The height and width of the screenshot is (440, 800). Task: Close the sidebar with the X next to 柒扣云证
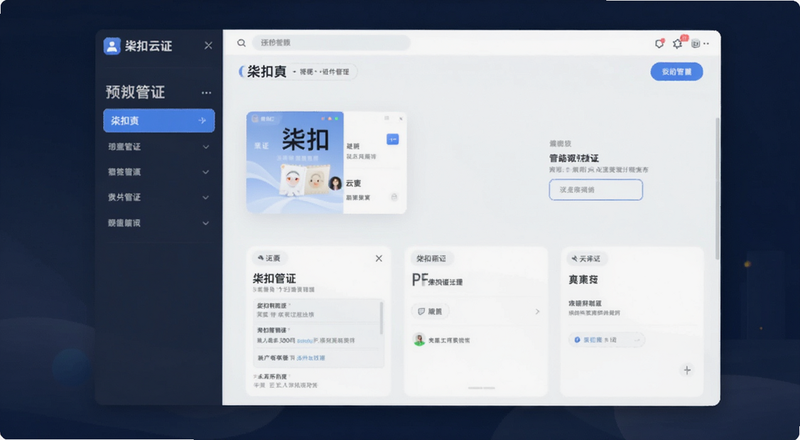click(208, 45)
